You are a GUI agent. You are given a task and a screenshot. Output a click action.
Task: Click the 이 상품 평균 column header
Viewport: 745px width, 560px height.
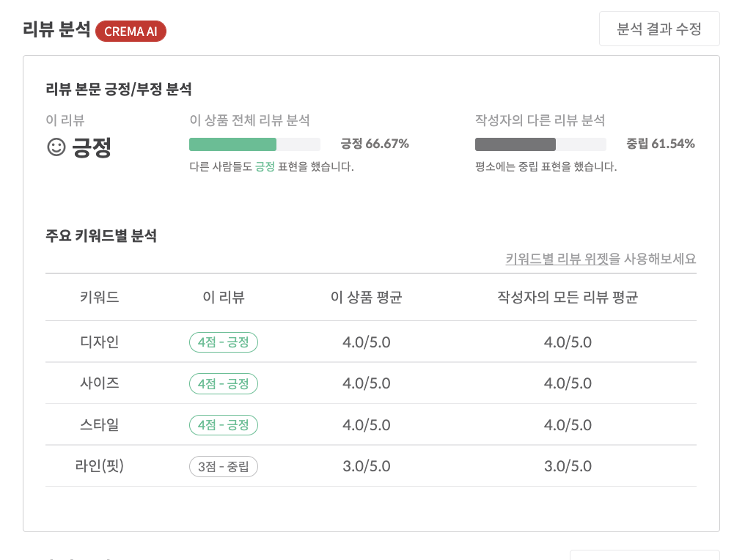(x=366, y=298)
